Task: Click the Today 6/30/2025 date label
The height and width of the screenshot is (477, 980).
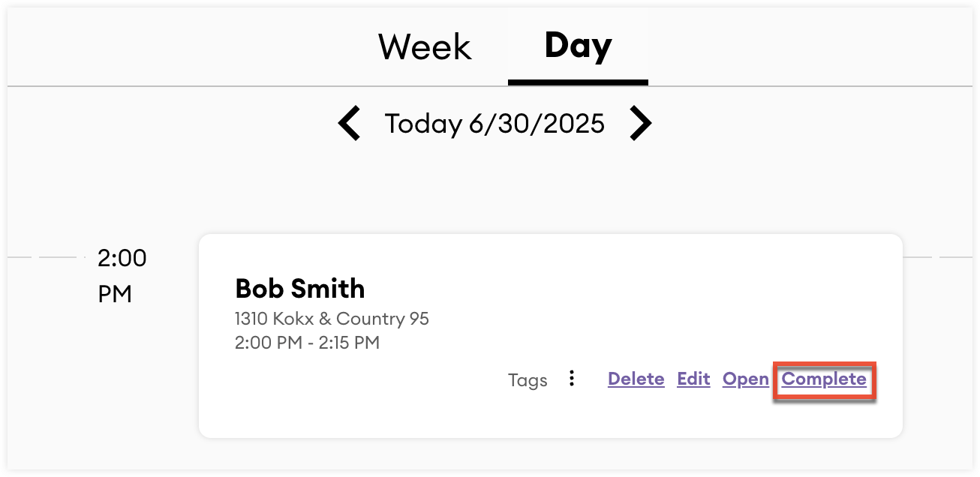Action: [495, 124]
